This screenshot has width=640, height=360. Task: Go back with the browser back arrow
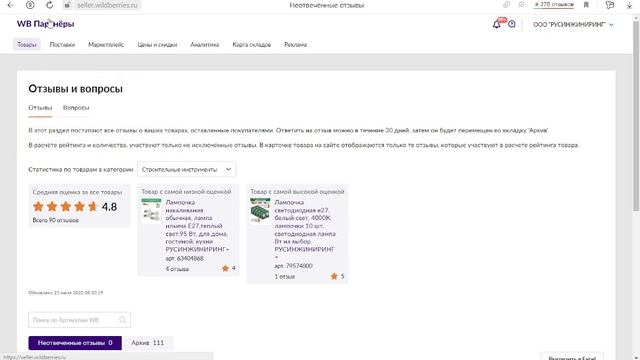(x=11, y=5)
